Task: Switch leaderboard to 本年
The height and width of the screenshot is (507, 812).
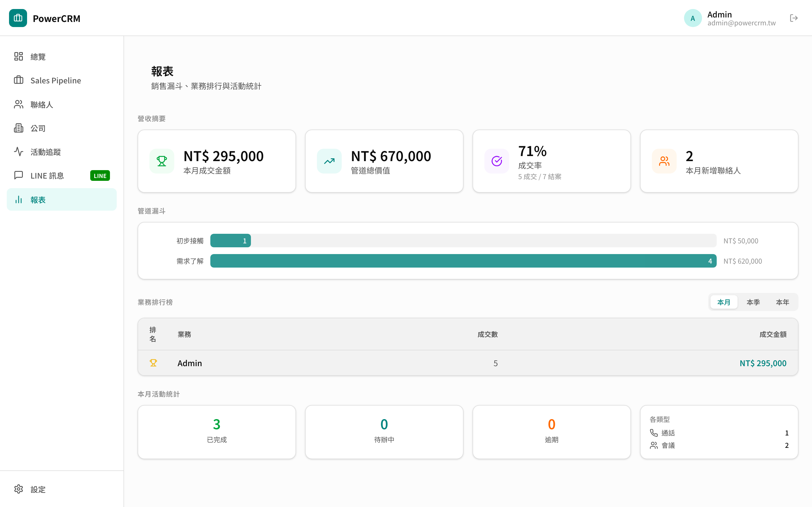Action: click(782, 302)
